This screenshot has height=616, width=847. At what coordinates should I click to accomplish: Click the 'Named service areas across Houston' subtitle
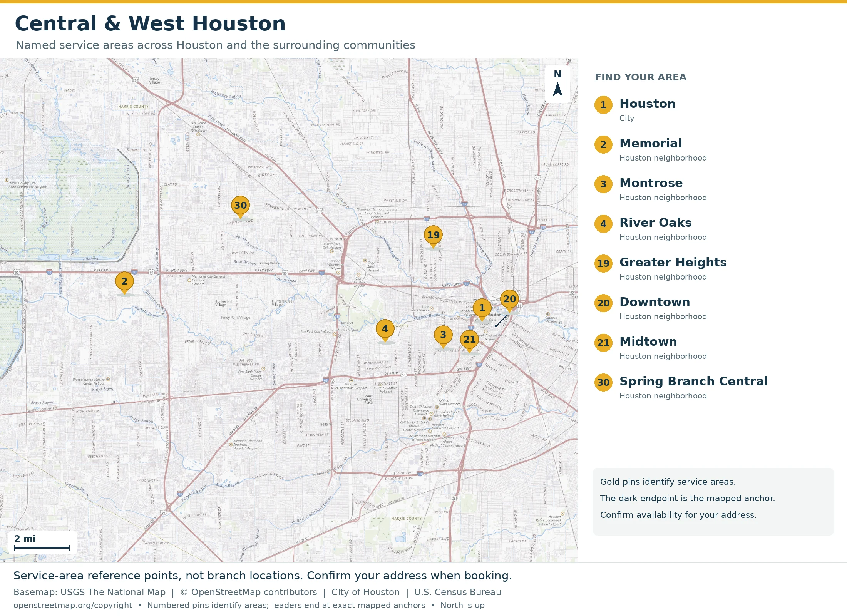(216, 45)
